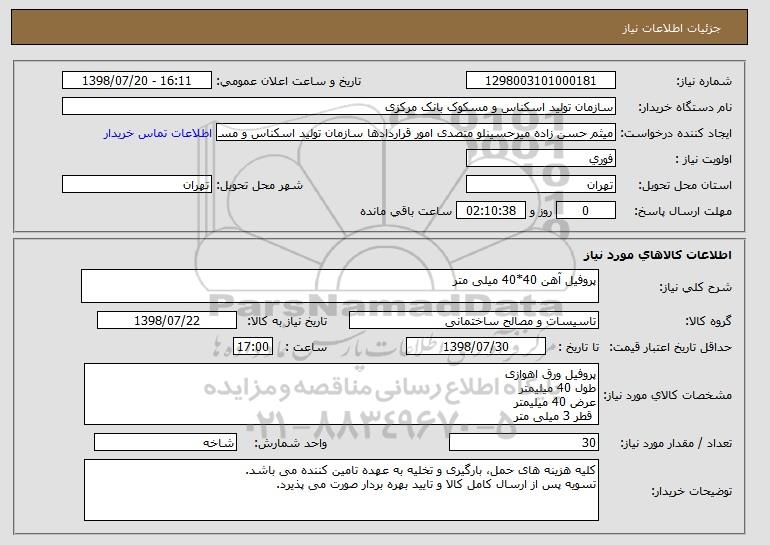Click the request creator field میثم حسن زاده
The image size is (770, 545).
[x=416, y=133]
